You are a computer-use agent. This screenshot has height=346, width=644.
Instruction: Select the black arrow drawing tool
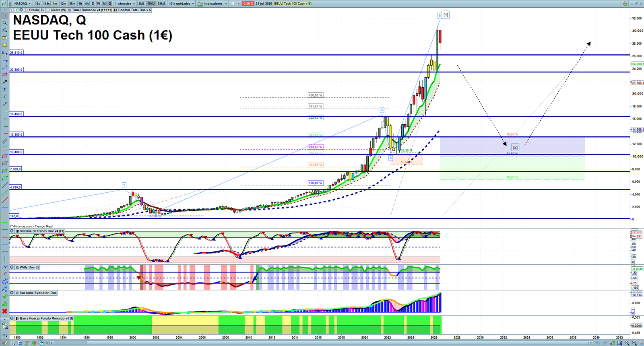[4, 82]
